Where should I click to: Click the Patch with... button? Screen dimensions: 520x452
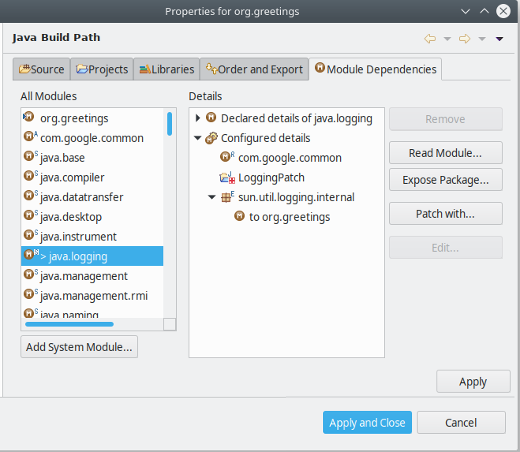point(446,213)
